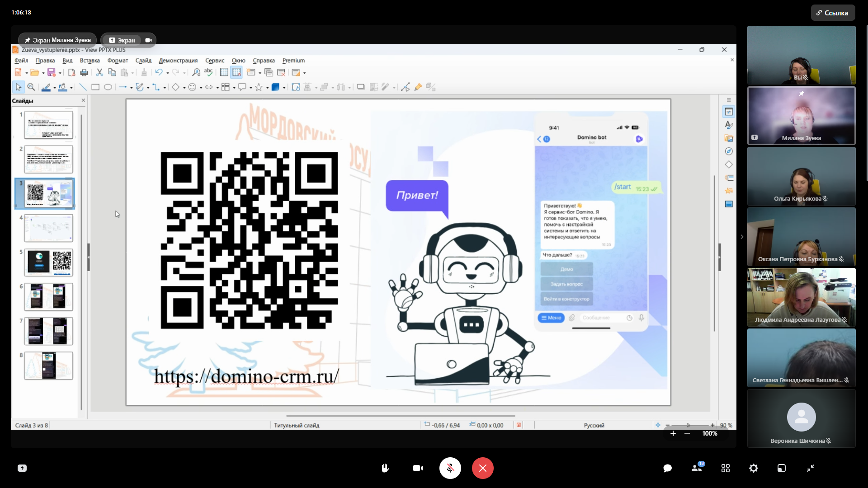
Task: Click the https://domino-crm.ru/ link text
Action: (246, 376)
